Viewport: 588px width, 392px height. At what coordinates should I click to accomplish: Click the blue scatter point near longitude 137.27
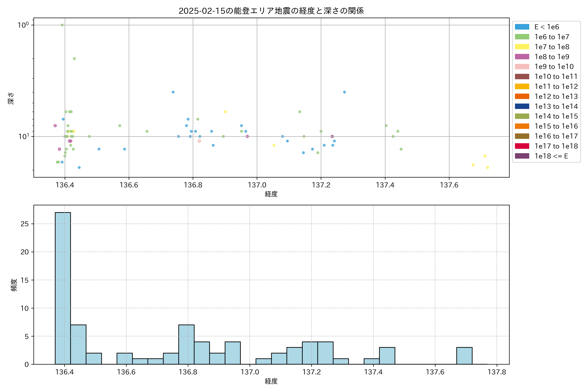(344, 92)
